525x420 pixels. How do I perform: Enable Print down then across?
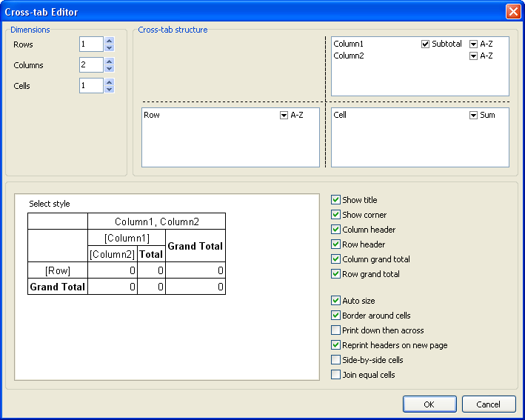click(x=336, y=330)
